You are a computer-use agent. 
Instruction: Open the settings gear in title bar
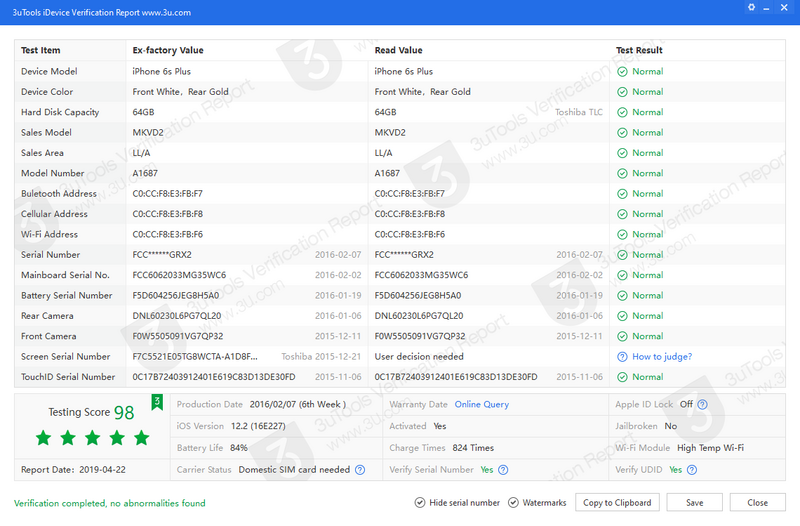tap(752, 8)
